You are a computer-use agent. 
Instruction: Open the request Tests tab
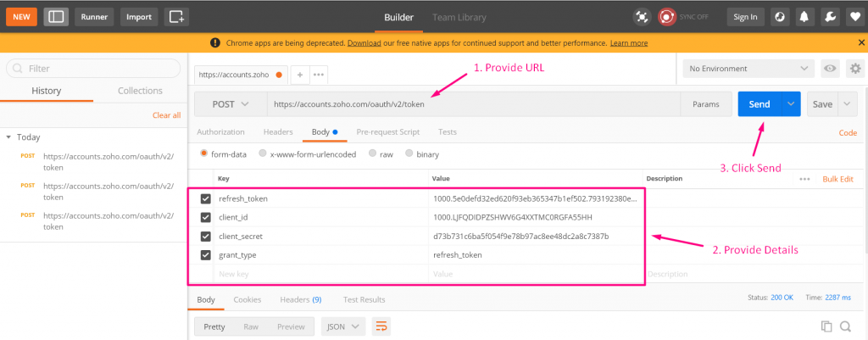448,131
